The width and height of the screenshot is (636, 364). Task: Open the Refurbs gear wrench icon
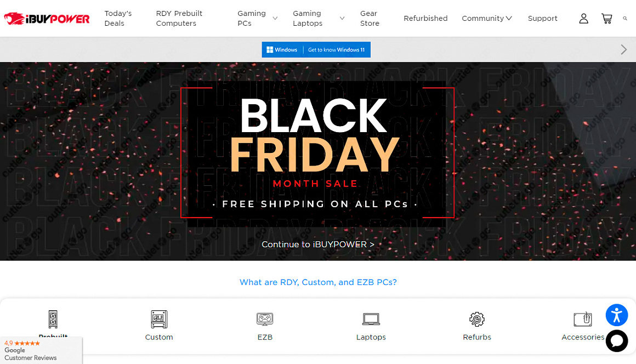pyautogui.click(x=477, y=319)
